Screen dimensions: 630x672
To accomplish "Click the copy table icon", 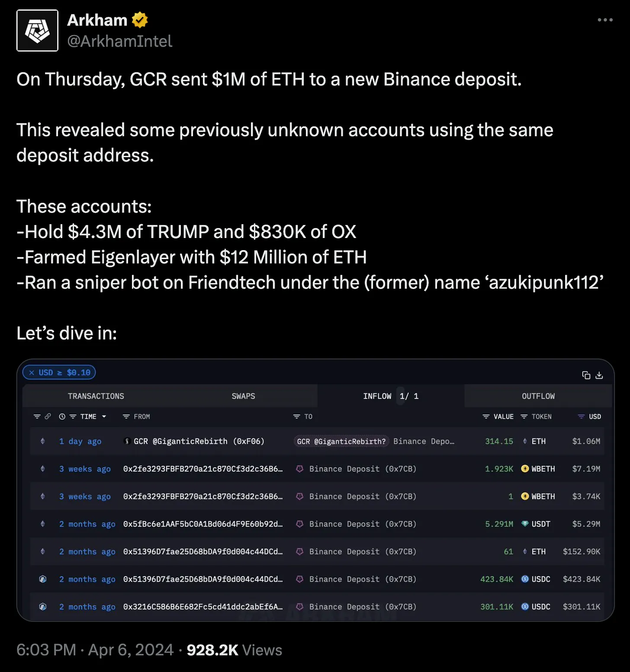I will point(586,375).
